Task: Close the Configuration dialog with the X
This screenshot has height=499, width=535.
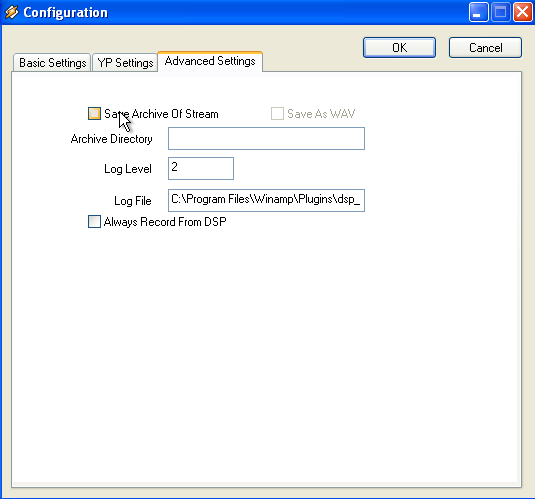Action: 522,12
